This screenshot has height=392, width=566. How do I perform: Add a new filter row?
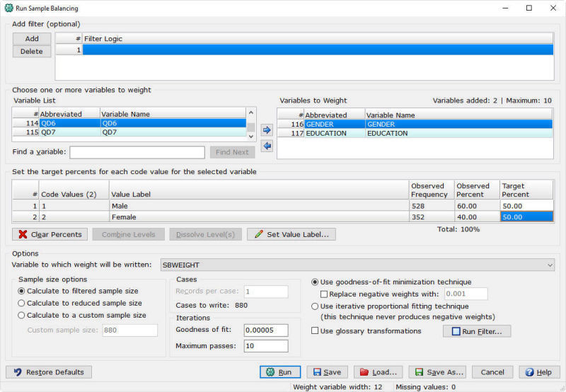[32, 39]
